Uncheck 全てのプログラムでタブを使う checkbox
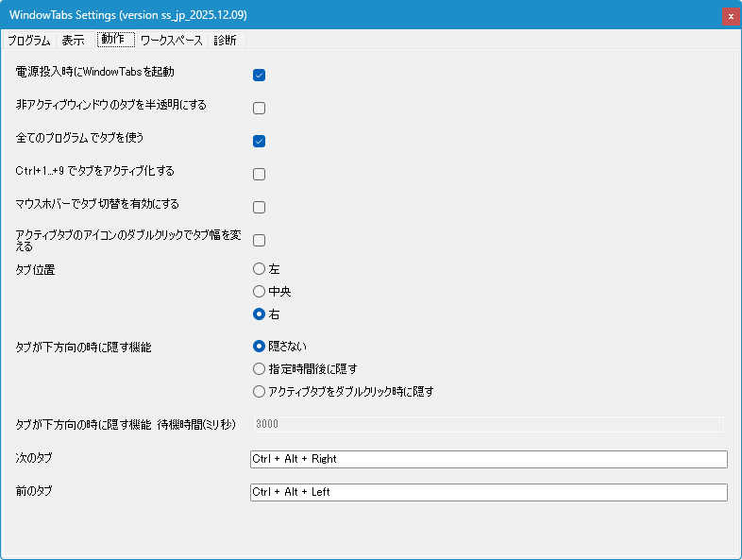The image size is (742, 560). click(259, 141)
